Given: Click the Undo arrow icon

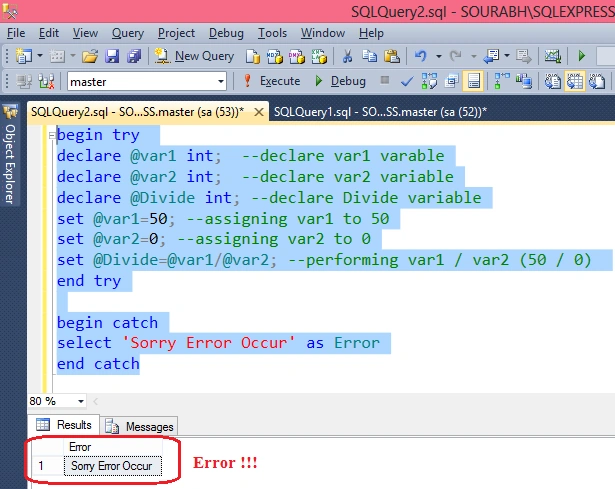Looking at the screenshot, I should click(420, 56).
